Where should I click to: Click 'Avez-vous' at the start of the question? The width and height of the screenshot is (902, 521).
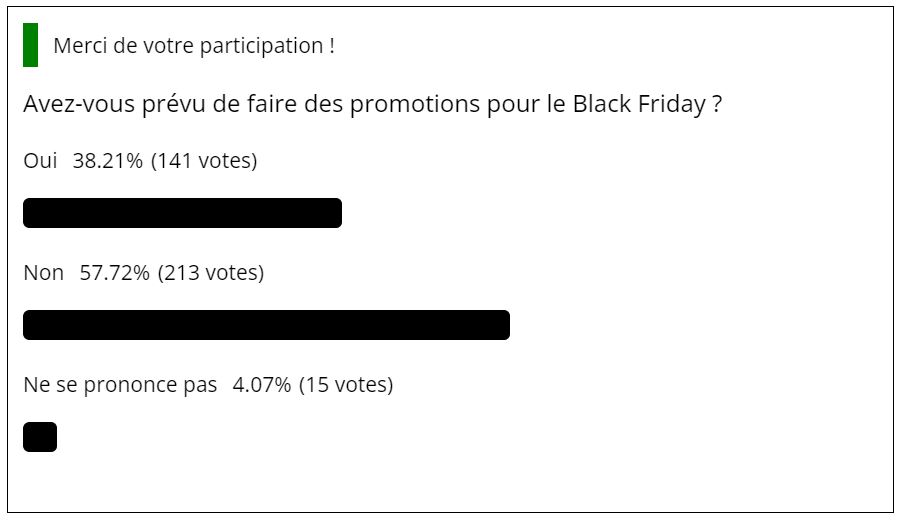pyautogui.click(x=79, y=104)
